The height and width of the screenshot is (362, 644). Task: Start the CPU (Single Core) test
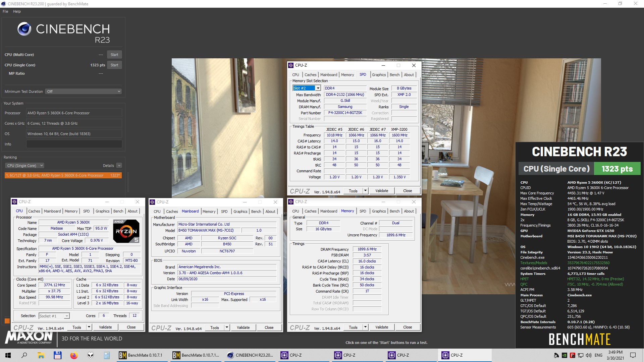pyautogui.click(x=114, y=65)
